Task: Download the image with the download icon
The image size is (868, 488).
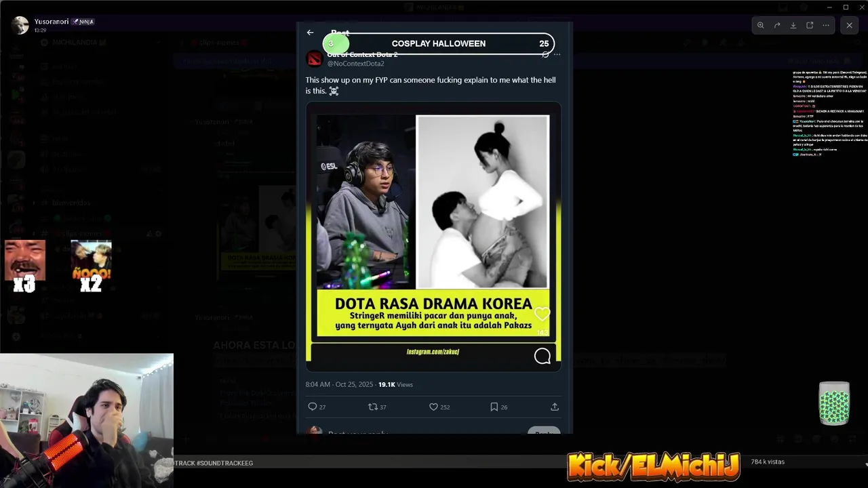Action: pos(793,25)
